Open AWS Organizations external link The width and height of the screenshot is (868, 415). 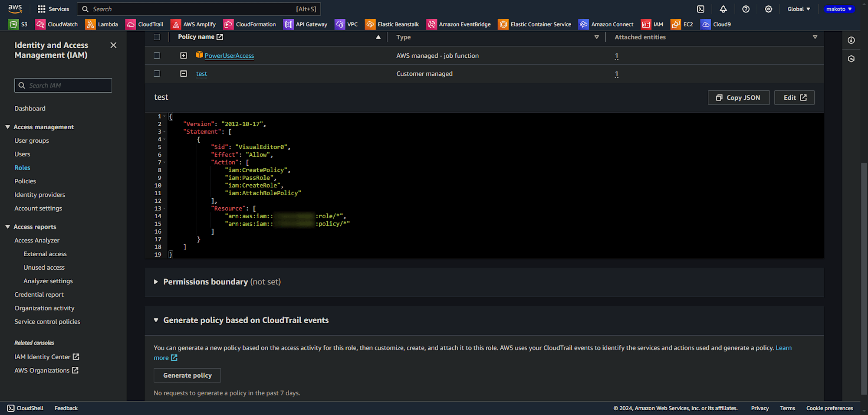(46, 370)
